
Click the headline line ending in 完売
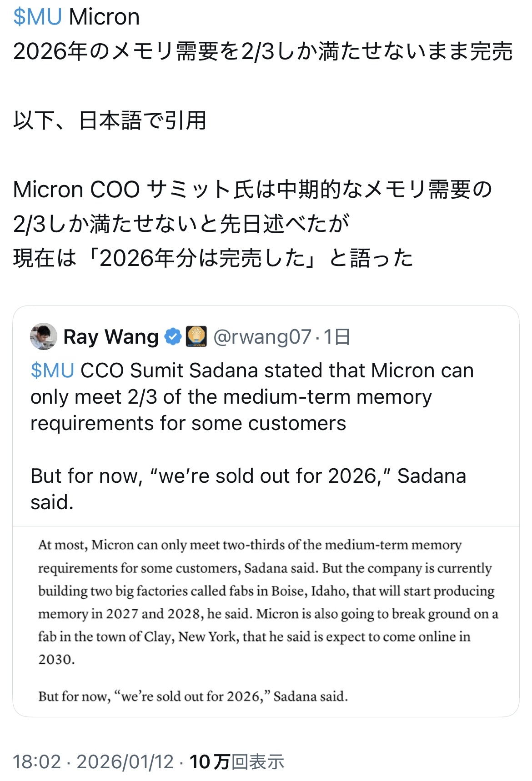click(263, 51)
